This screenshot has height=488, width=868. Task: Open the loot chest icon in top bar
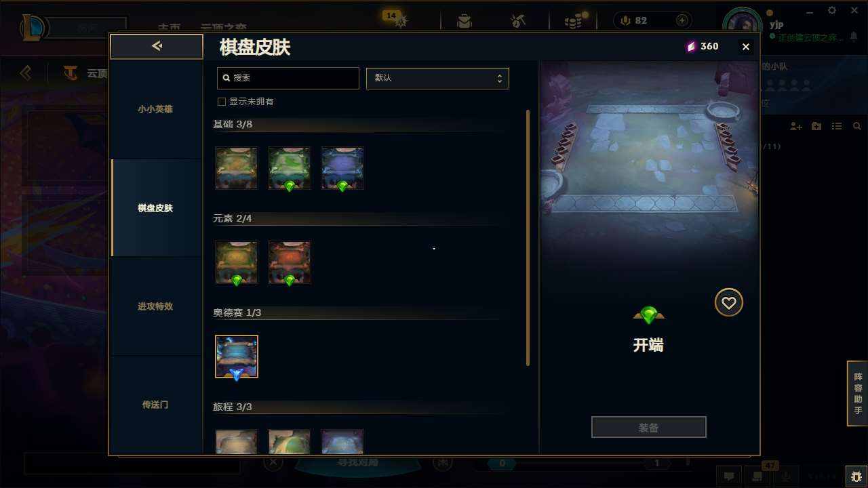click(465, 21)
